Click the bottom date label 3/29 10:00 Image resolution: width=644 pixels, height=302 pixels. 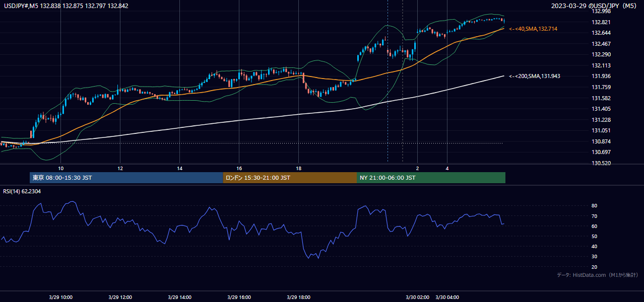(x=60, y=297)
